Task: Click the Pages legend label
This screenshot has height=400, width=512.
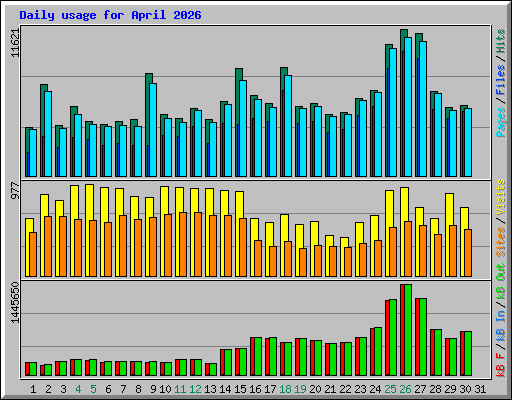Action: coord(501,122)
